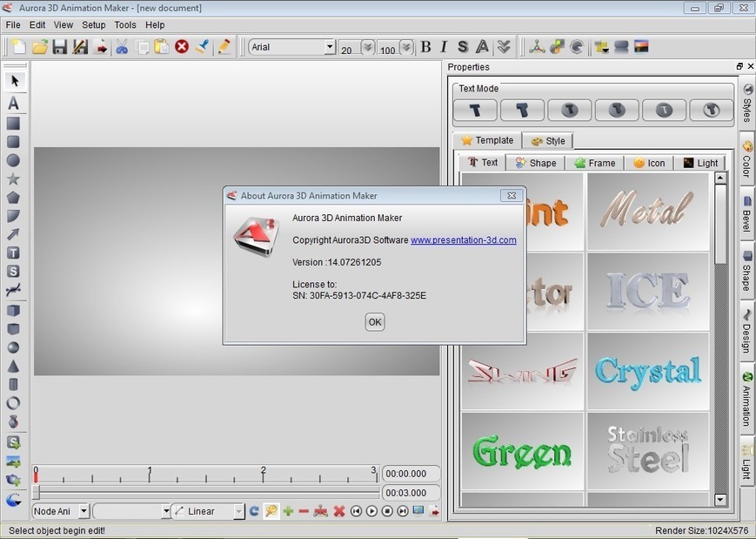Click the refresh loop icon in the timeline bar
756x539 pixels.
(x=254, y=511)
